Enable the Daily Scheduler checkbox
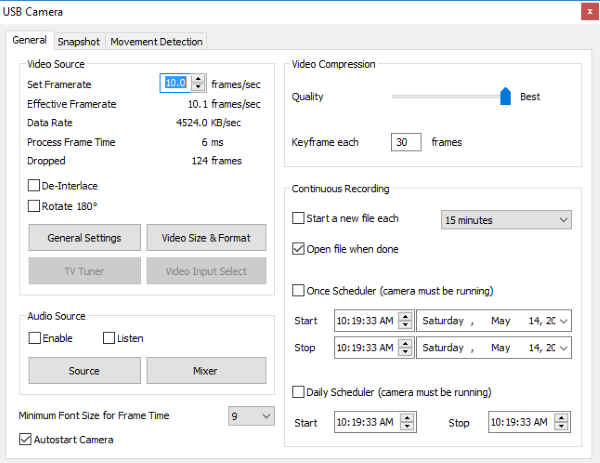This screenshot has width=600, height=463. tap(298, 392)
